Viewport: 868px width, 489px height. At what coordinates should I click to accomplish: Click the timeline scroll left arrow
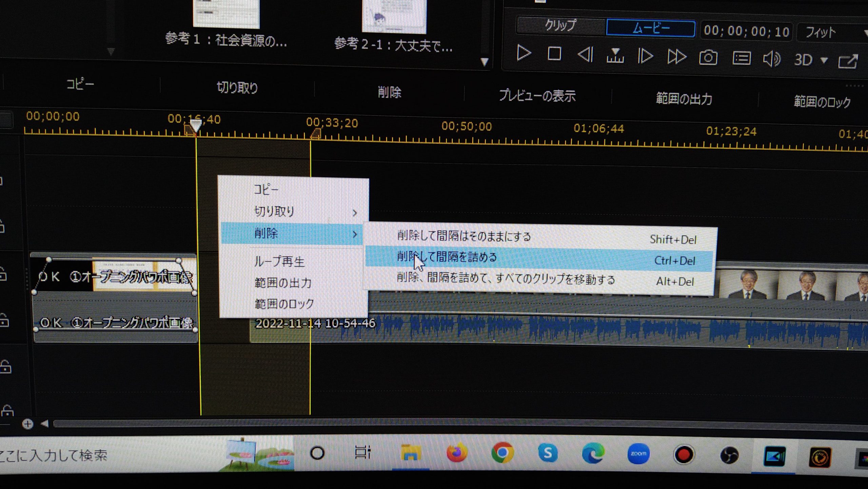click(45, 424)
